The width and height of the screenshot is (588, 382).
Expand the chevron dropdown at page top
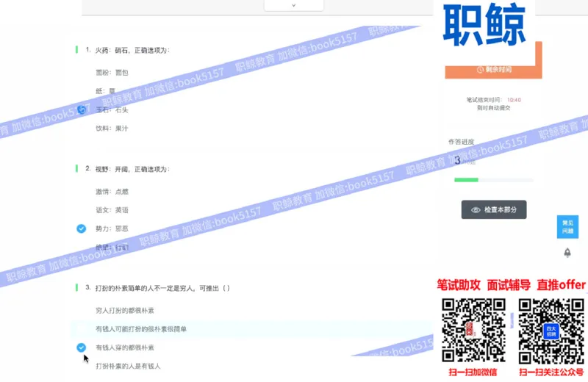[293, 5]
